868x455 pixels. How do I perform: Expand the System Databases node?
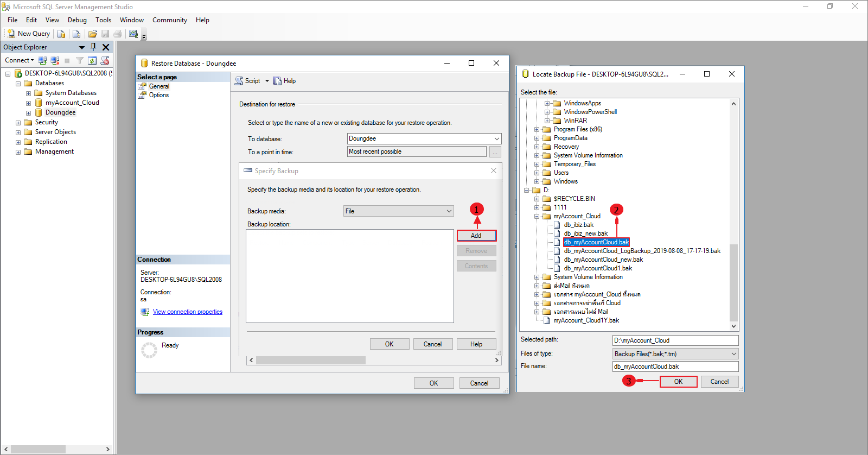click(x=28, y=93)
